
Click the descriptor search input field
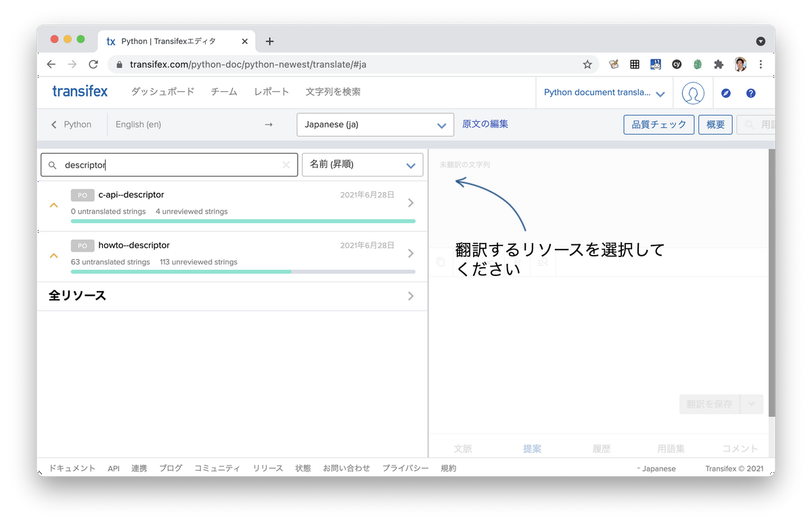point(169,164)
